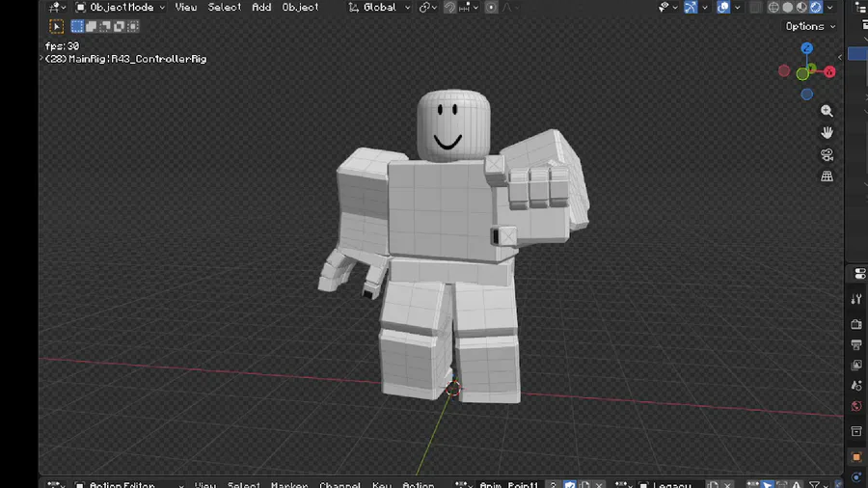Image resolution: width=868 pixels, height=488 pixels.
Task: Open the editor type selector in header
Action: pos(57,7)
